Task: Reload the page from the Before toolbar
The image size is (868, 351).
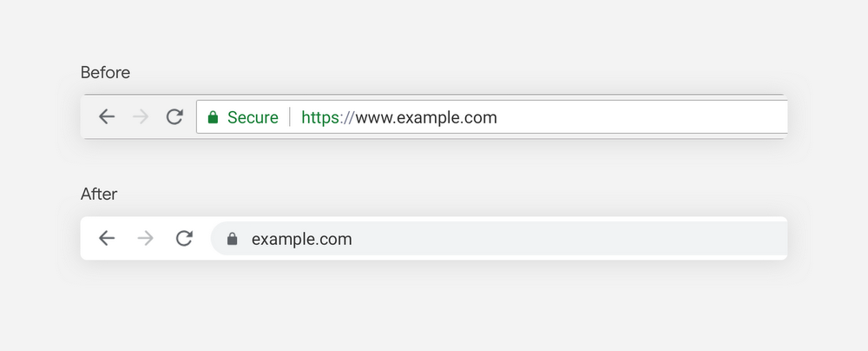Action: pyautogui.click(x=174, y=116)
